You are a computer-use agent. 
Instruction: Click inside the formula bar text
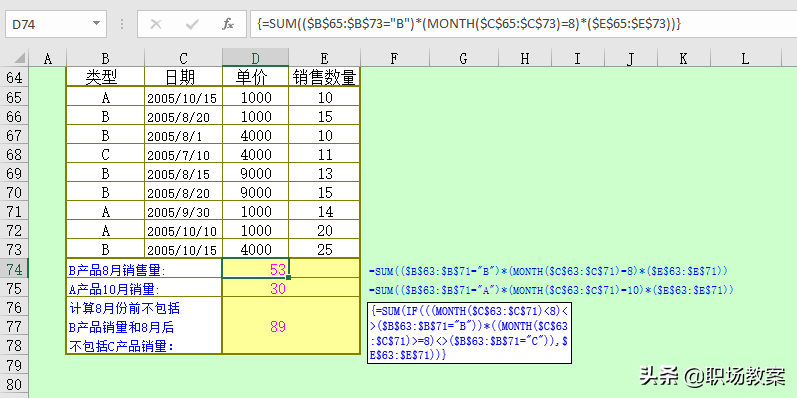(x=524, y=24)
